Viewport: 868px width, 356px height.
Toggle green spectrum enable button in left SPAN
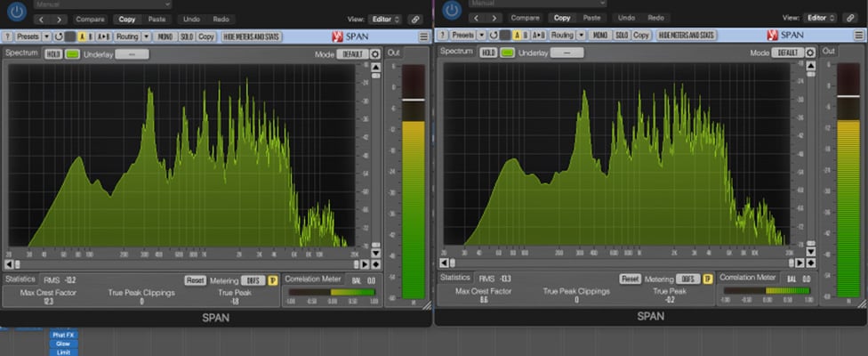click(x=72, y=54)
